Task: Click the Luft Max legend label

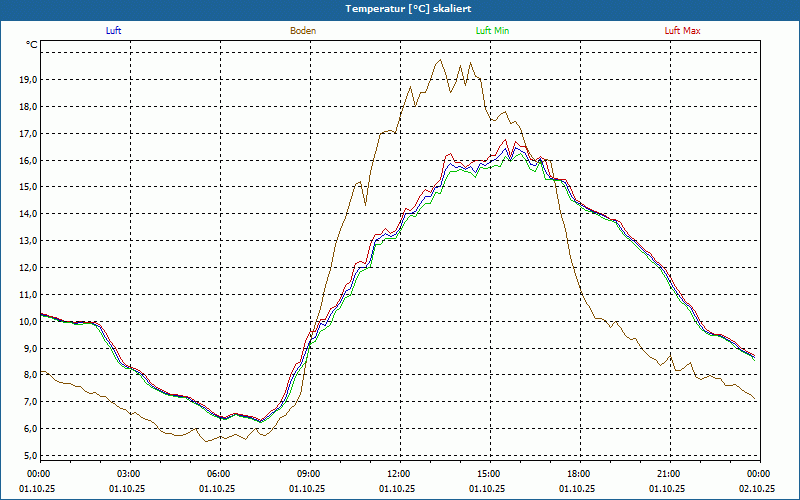Action: [683, 30]
